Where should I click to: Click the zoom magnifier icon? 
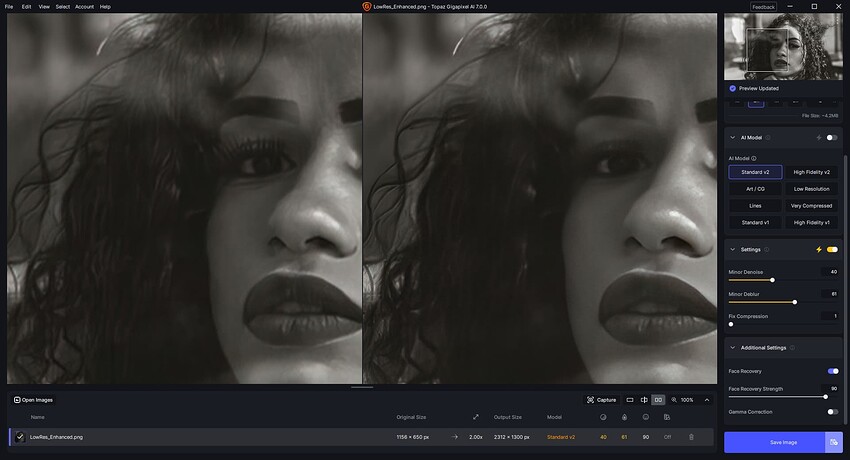pyautogui.click(x=674, y=400)
